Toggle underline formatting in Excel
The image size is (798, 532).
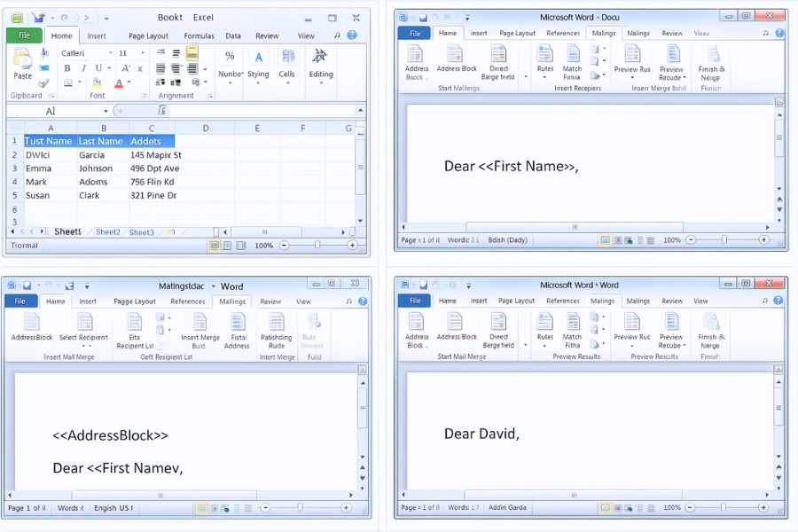click(98, 68)
